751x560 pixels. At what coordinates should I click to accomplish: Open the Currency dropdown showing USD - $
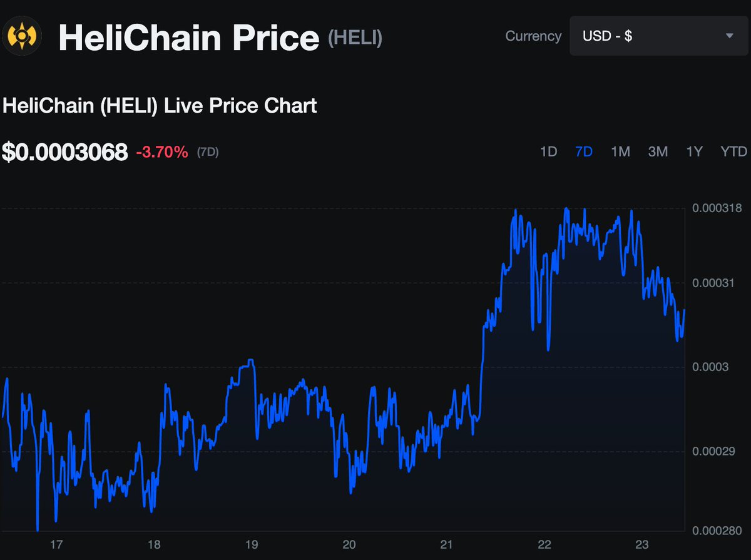[660, 36]
